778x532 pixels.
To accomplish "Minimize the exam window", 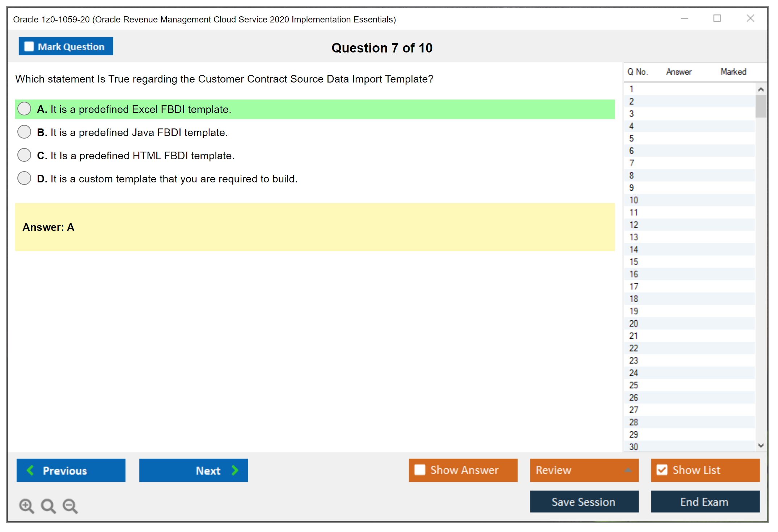I will [684, 18].
